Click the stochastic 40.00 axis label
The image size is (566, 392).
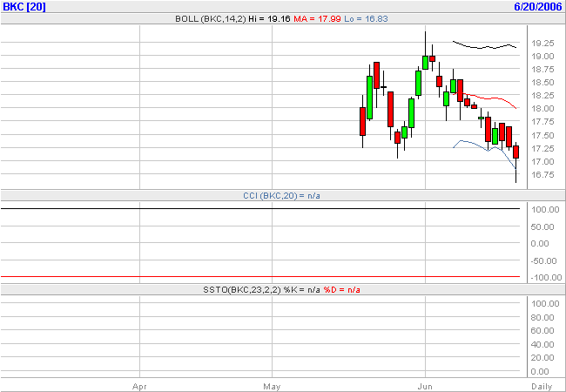[x=542, y=344]
